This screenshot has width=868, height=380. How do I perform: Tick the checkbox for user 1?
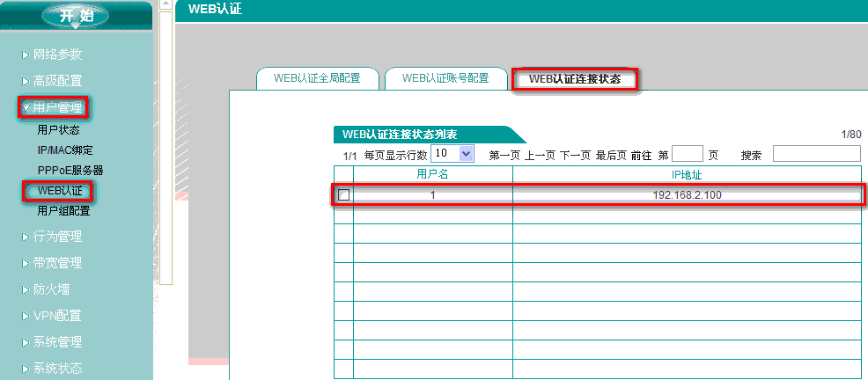click(344, 194)
